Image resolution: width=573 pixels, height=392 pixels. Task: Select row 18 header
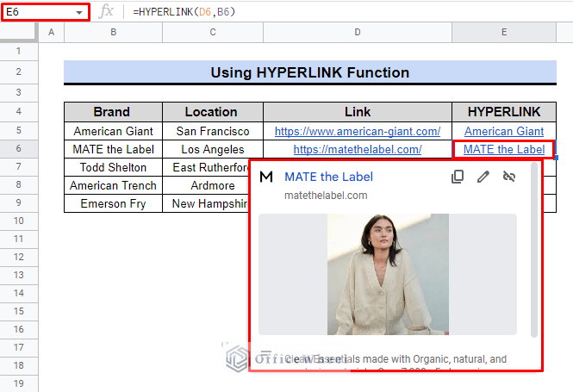point(19,365)
